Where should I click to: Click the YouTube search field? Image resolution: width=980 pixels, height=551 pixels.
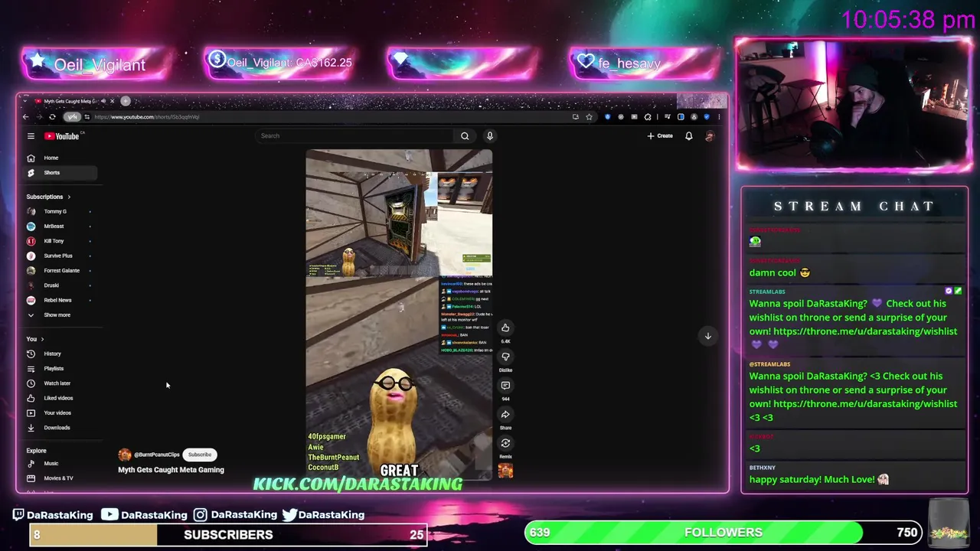pos(354,136)
